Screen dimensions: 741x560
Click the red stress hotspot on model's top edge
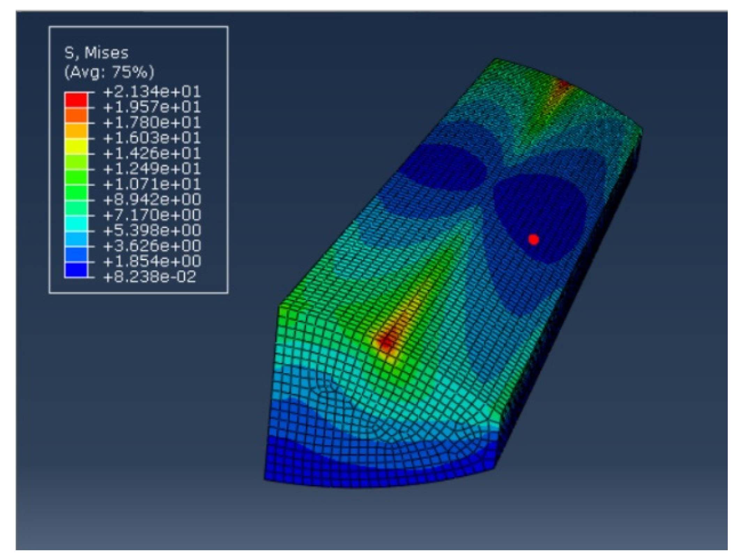click(564, 84)
